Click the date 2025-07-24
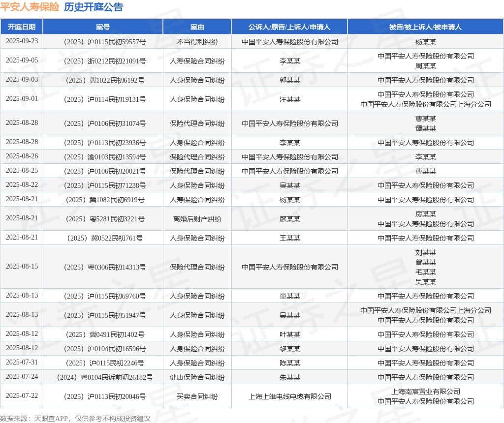The height and width of the screenshot is (423, 504). pos(22,376)
